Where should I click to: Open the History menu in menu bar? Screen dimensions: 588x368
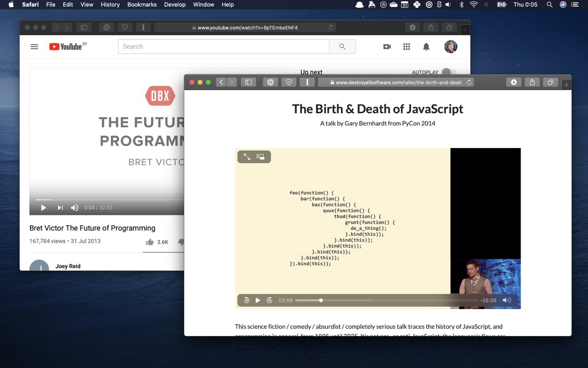point(110,5)
